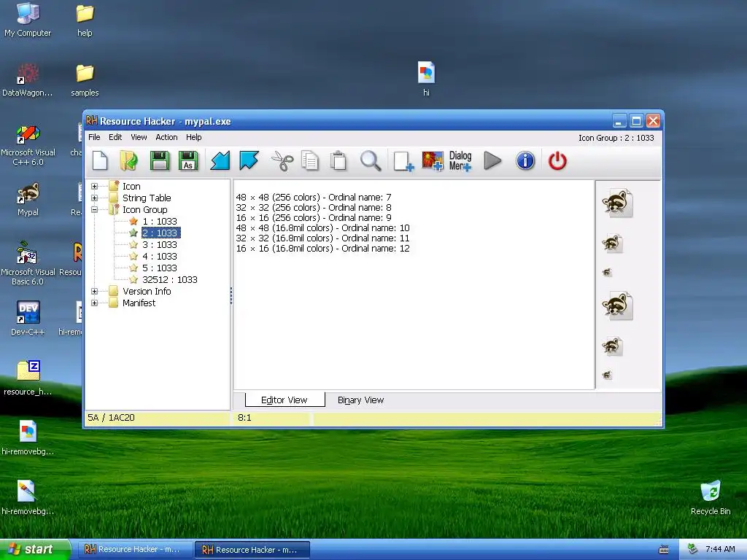Viewport: 747px width, 560px height.
Task: Select the Version Info folder in tree
Action: [146, 291]
